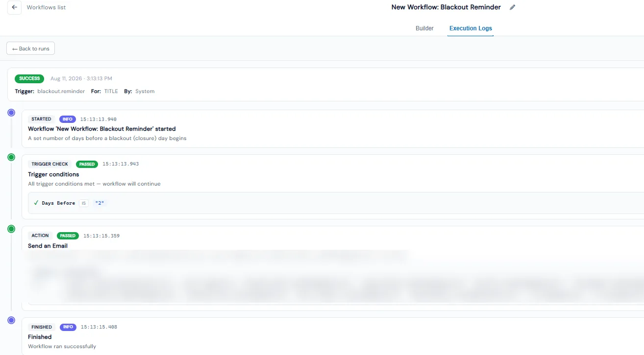
Task: Switch to the Builder tab
Action: coord(424,28)
